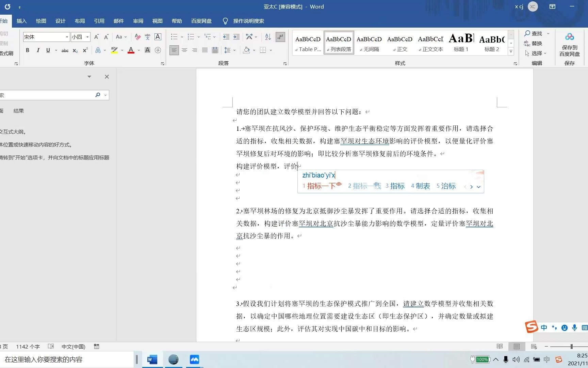Toggle superscript formatting
Image resolution: width=588 pixels, height=368 pixels.
[85, 50]
